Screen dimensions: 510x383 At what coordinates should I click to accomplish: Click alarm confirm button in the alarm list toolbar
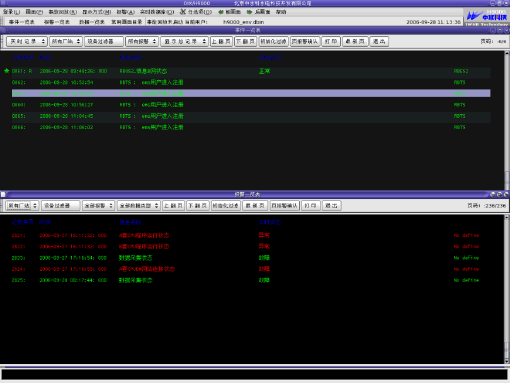(x=285, y=206)
